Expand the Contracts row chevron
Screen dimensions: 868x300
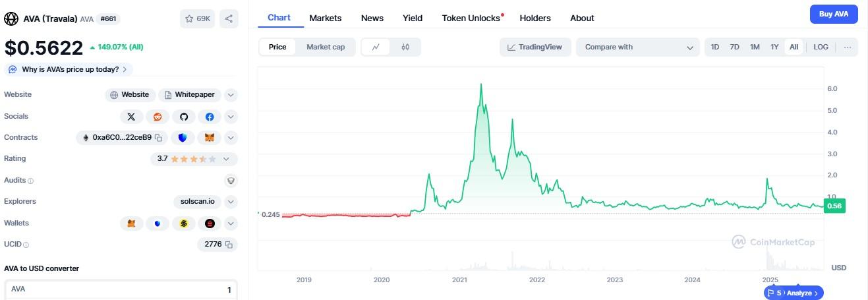pos(231,138)
